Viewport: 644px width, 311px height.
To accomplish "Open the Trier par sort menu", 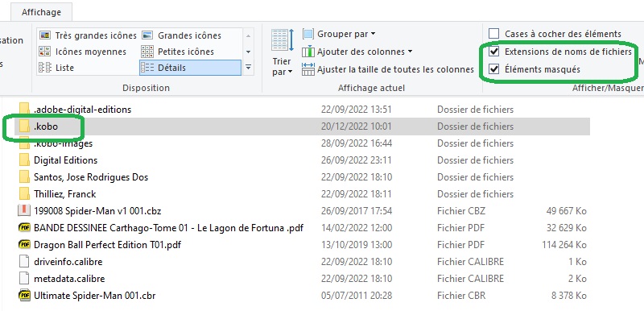I will tap(283, 52).
